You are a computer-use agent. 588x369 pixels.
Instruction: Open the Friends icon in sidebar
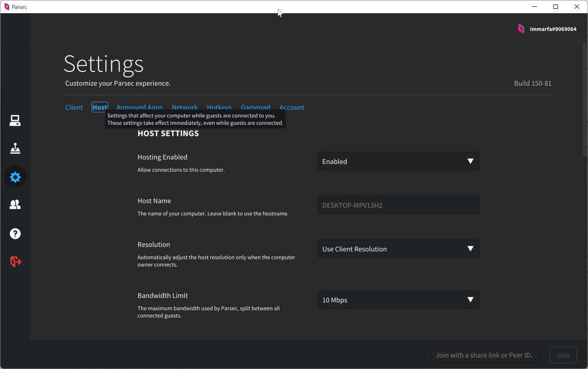point(15,205)
